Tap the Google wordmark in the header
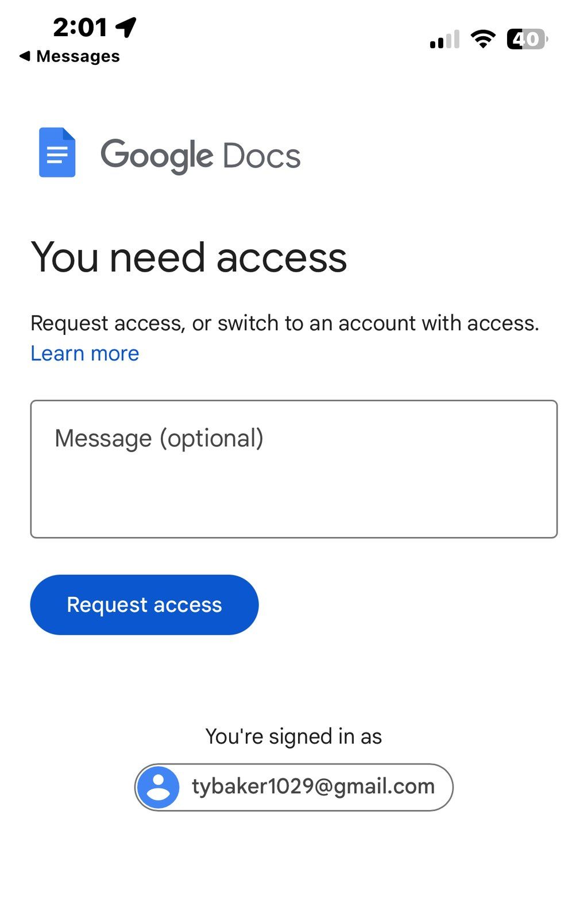 157,156
